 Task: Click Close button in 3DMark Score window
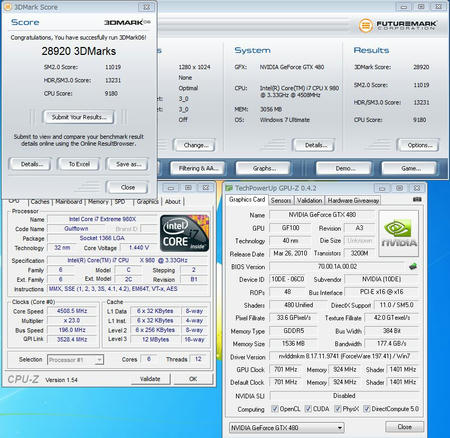point(127,187)
